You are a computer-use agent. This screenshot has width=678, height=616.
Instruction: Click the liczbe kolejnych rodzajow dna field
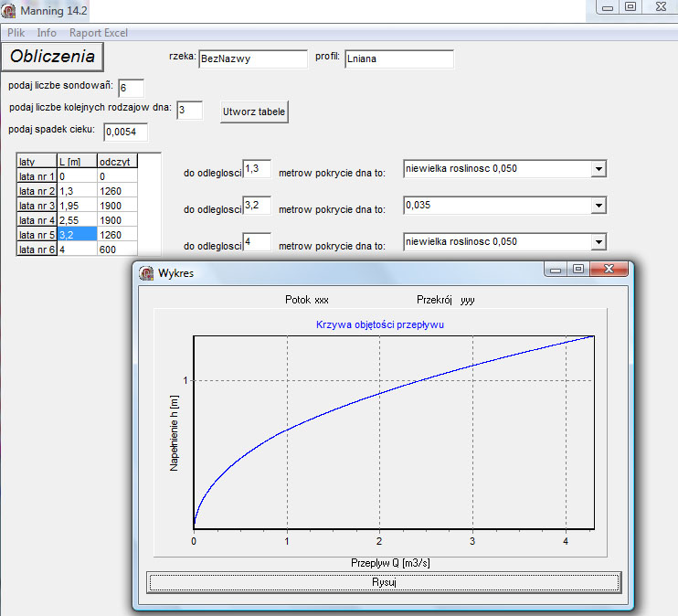coord(189,111)
